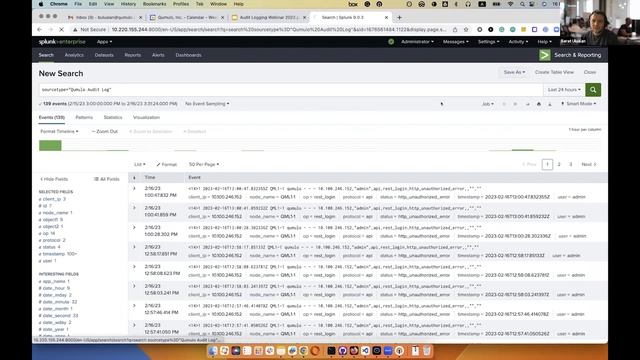Open the Format Timeline dropdown
Image resolution: width=640 pixels, height=360 pixels.
59,131
